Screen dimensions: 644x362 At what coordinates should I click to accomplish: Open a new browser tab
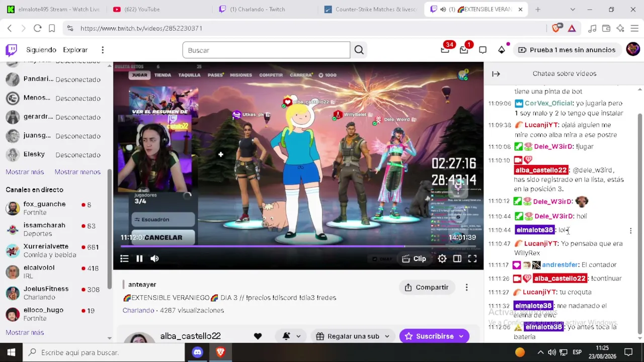[x=537, y=9]
